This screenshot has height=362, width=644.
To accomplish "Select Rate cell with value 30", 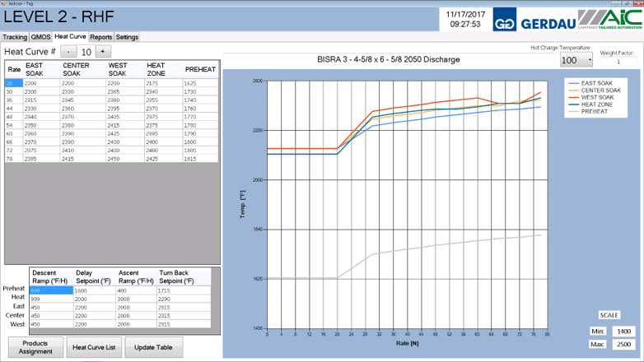I will [13, 91].
